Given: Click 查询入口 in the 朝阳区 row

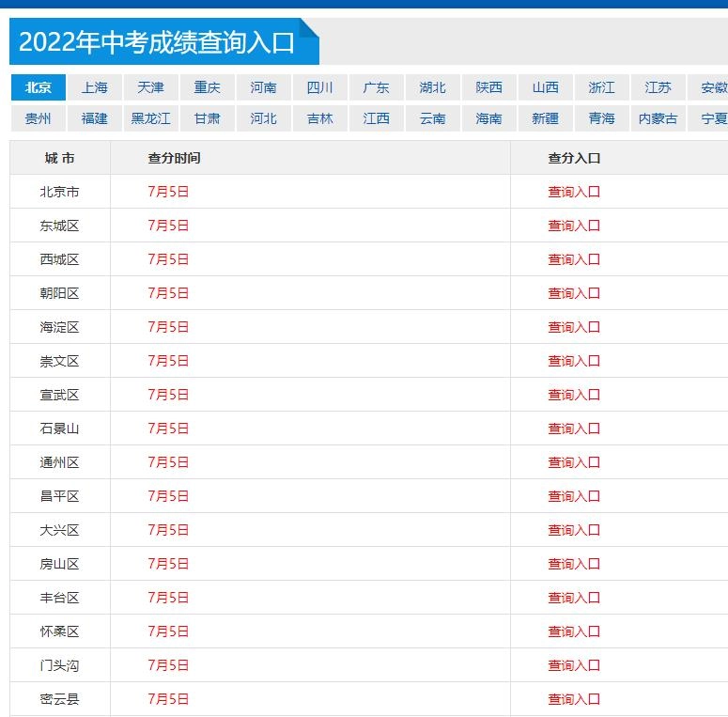Looking at the screenshot, I should coord(574,293).
